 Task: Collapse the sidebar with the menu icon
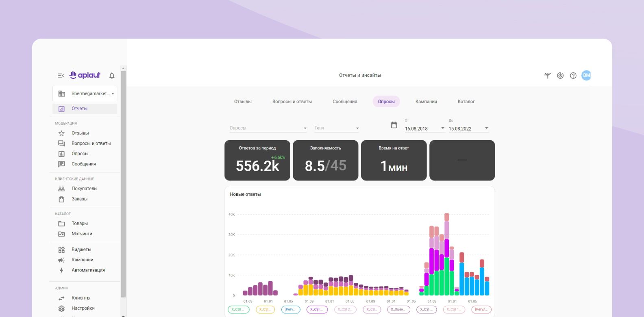tap(61, 76)
